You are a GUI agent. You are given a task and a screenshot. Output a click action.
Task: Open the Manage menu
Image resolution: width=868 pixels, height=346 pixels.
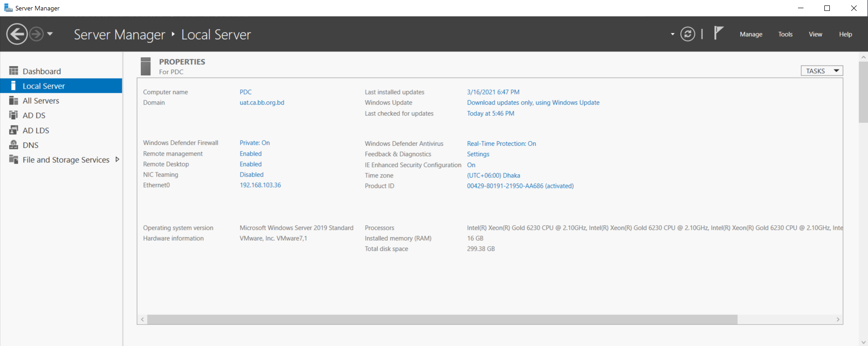pos(751,35)
